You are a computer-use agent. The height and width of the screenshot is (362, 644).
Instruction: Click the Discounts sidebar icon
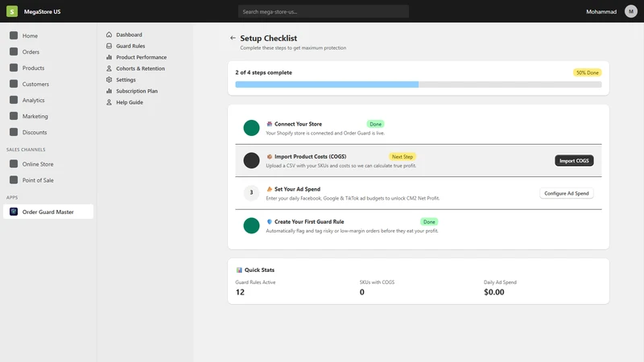click(14, 132)
